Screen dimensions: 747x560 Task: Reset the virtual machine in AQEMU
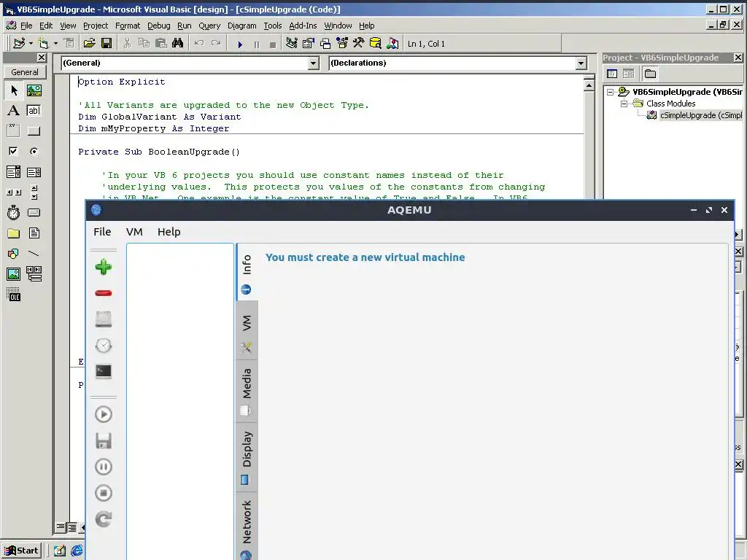pyautogui.click(x=104, y=519)
